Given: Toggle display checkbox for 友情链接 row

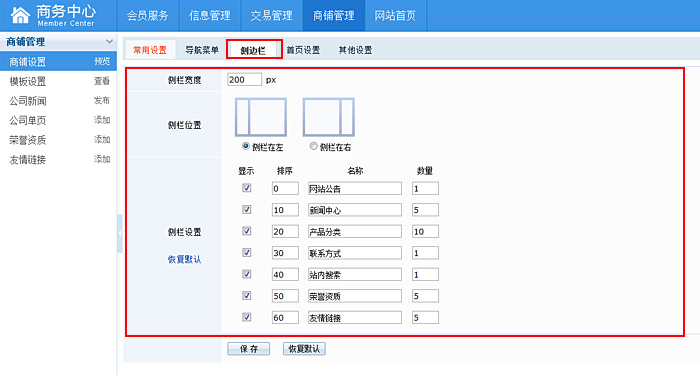Looking at the screenshot, I should [x=246, y=317].
